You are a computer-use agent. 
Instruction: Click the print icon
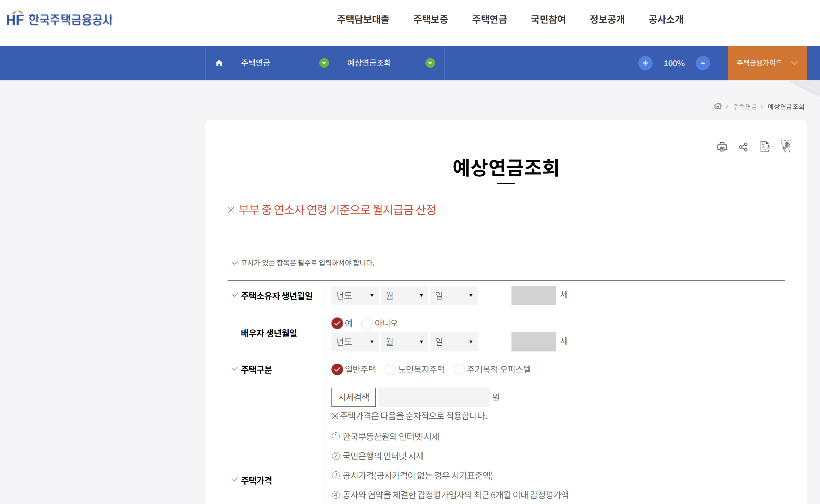tap(722, 147)
